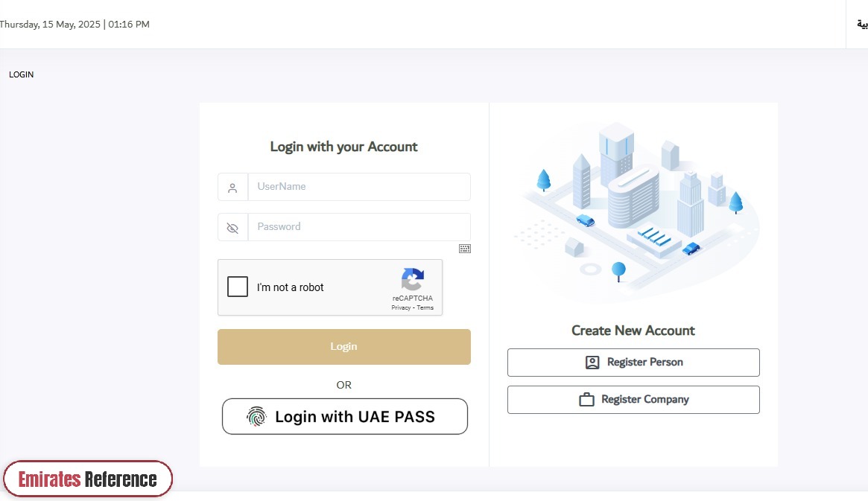The image size is (868, 501).
Task: Click the gold Login button
Action: [343, 347]
